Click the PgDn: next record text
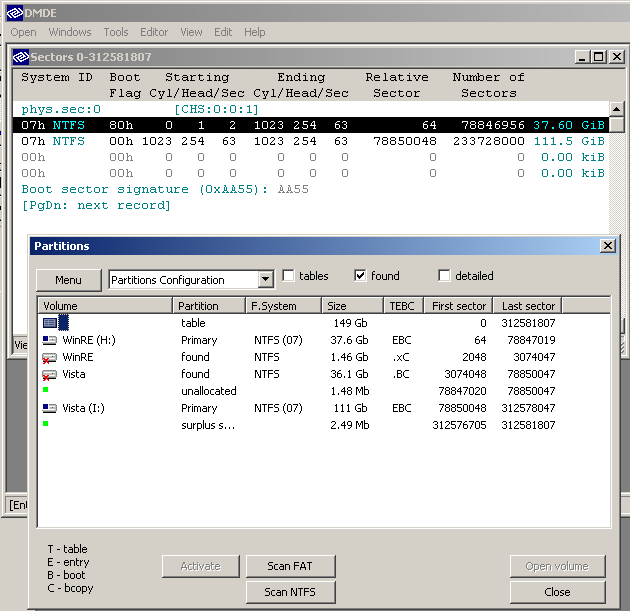The image size is (630, 611). [x=96, y=205]
